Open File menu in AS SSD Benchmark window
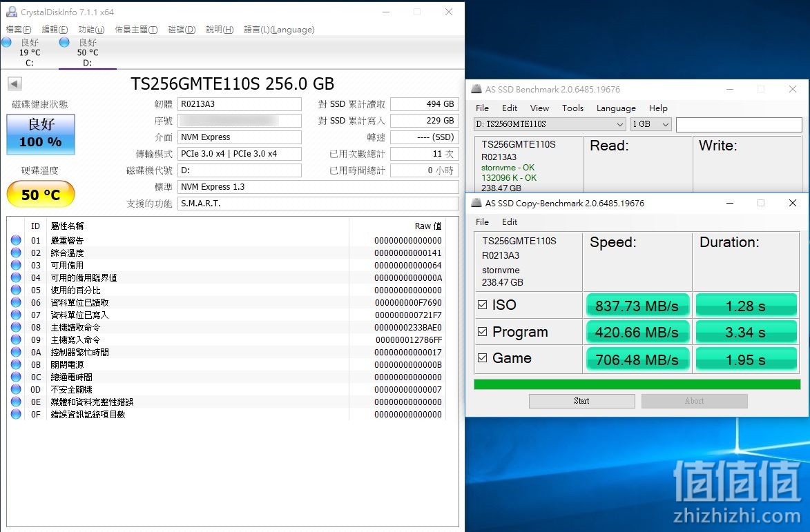Image resolution: width=810 pixels, height=532 pixels. pos(483,108)
